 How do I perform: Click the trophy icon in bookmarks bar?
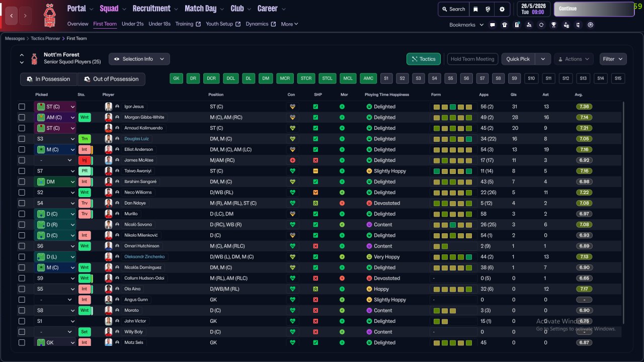553,25
